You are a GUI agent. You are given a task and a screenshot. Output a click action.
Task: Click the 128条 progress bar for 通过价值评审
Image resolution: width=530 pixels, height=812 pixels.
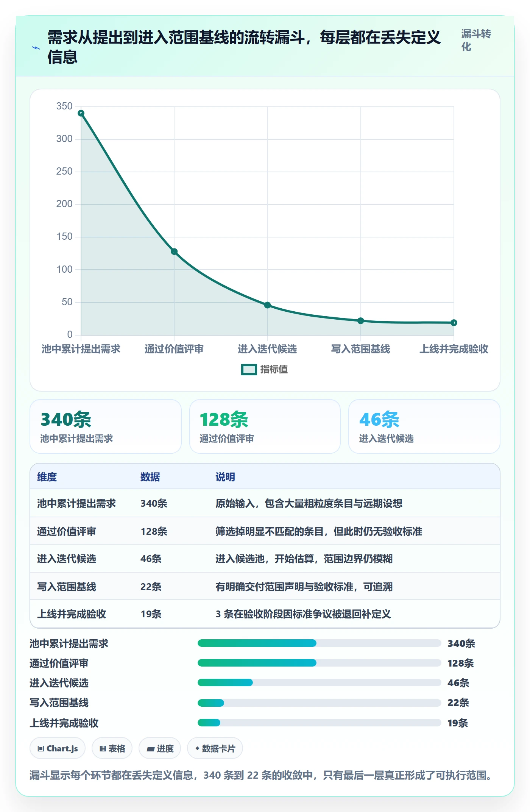[319, 663]
